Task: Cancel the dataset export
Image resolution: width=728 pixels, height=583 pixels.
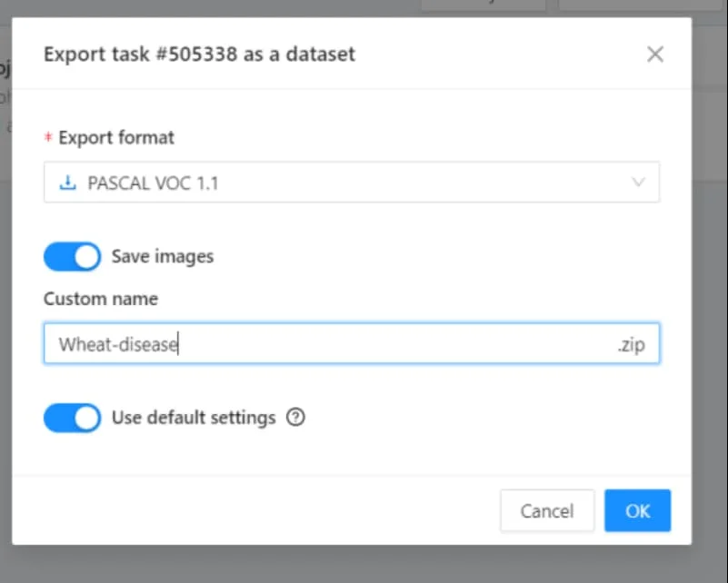Action: tap(547, 510)
